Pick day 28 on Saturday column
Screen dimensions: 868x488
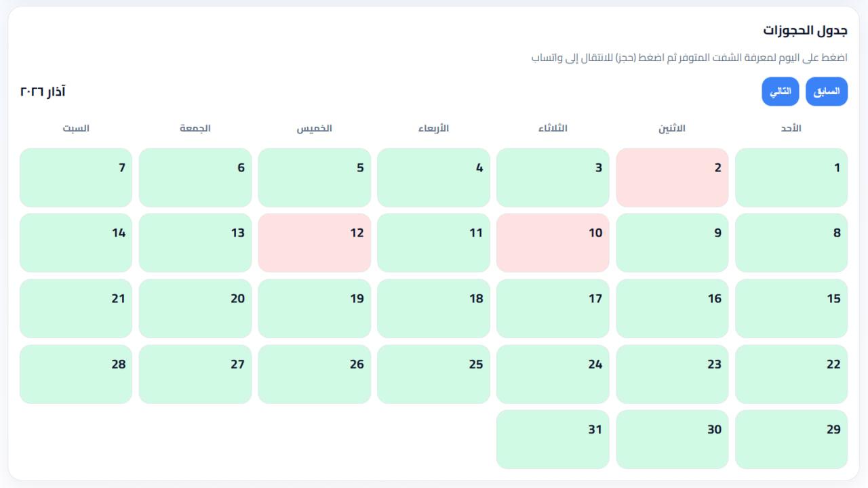tap(76, 374)
